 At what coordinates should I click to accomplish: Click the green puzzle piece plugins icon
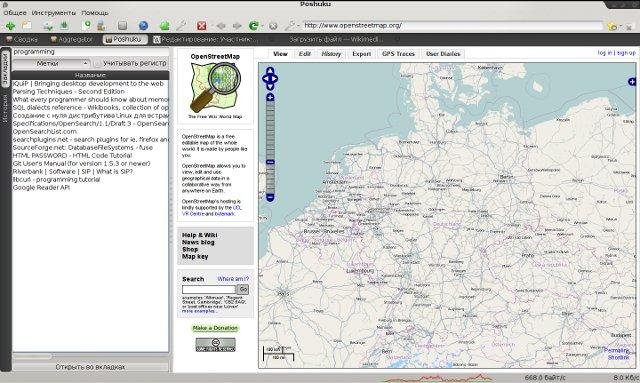coord(164,26)
